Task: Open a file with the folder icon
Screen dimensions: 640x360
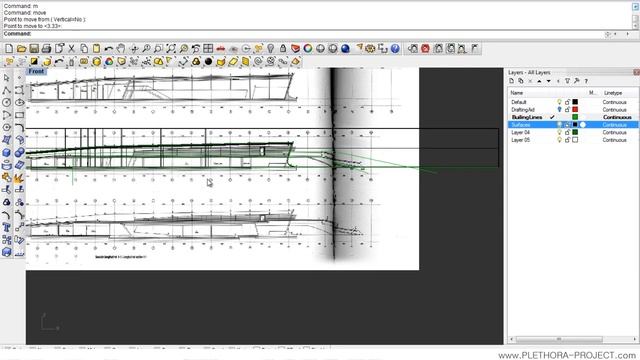Action: point(21,49)
